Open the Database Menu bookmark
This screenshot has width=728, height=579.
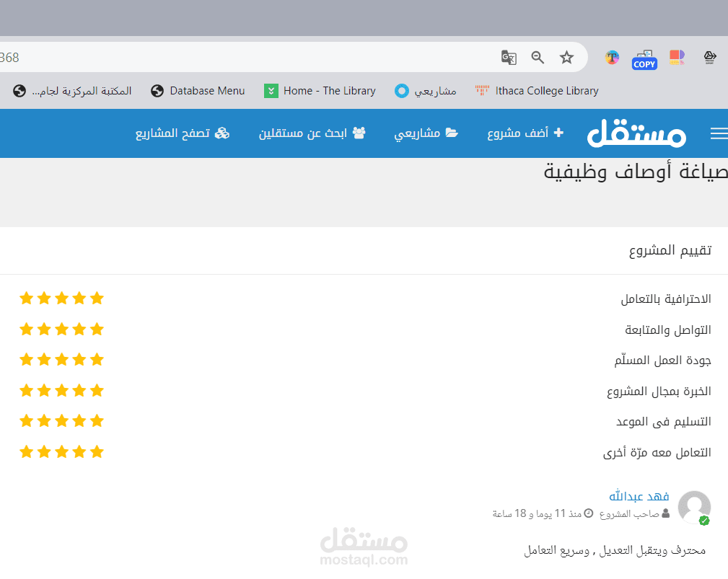click(198, 91)
